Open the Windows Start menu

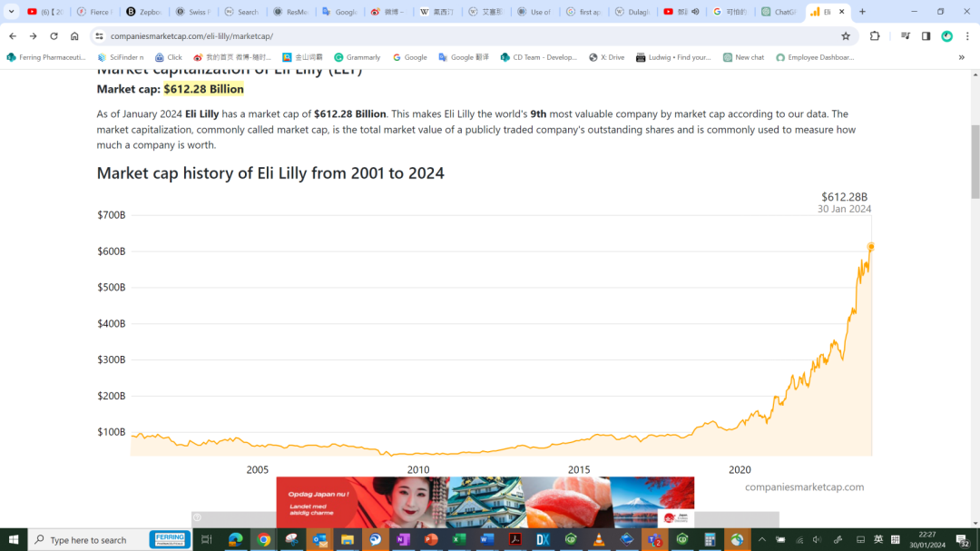(x=13, y=539)
